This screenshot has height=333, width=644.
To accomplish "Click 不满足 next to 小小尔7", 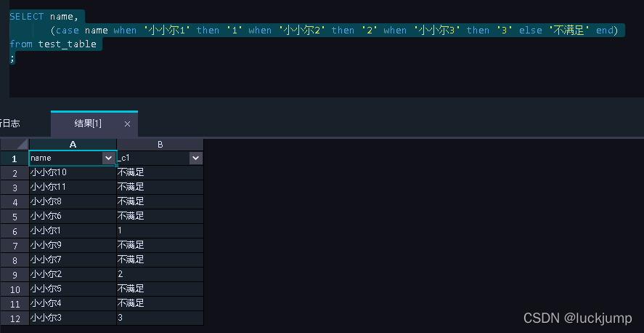I will [x=160, y=260].
